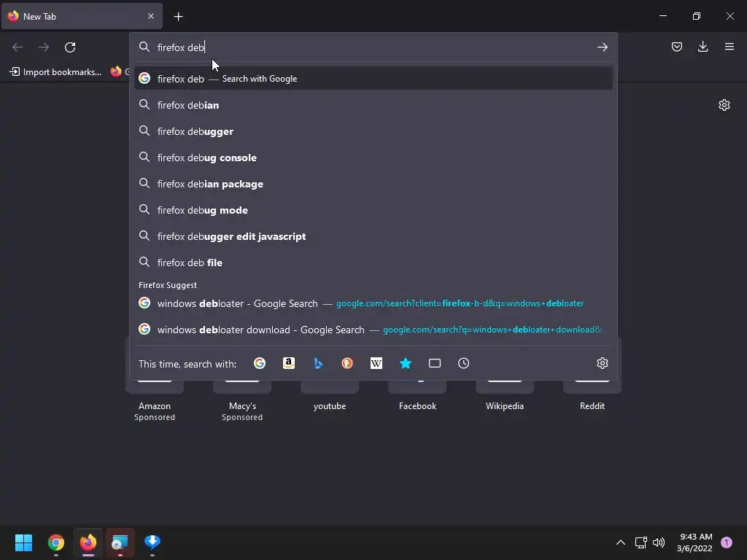Select suggestion 'firefox deb file'
The height and width of the screenshot is (560, 747).
[373, 262]
